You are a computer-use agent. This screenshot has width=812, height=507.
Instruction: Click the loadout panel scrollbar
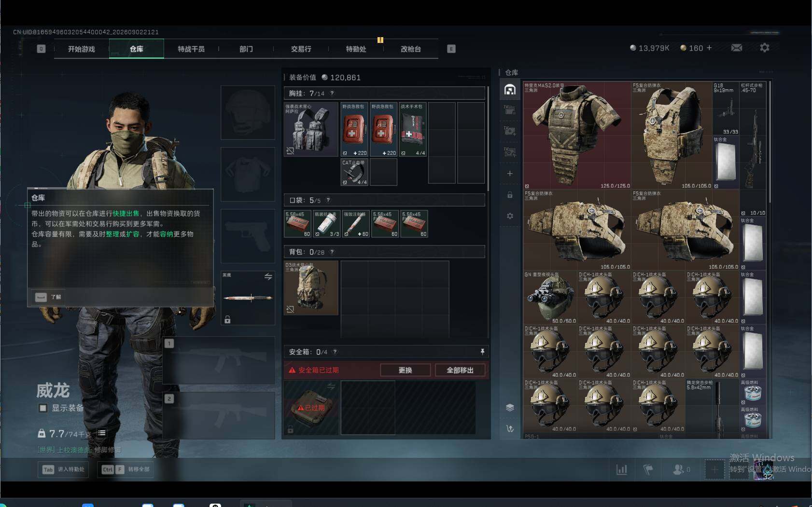click(x=488, y=138)
